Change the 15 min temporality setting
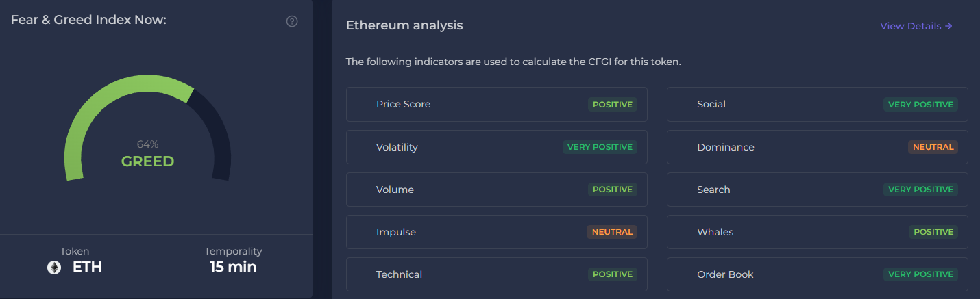The width and height of the screenshot is (980, 299). click(x=233, y=267)
